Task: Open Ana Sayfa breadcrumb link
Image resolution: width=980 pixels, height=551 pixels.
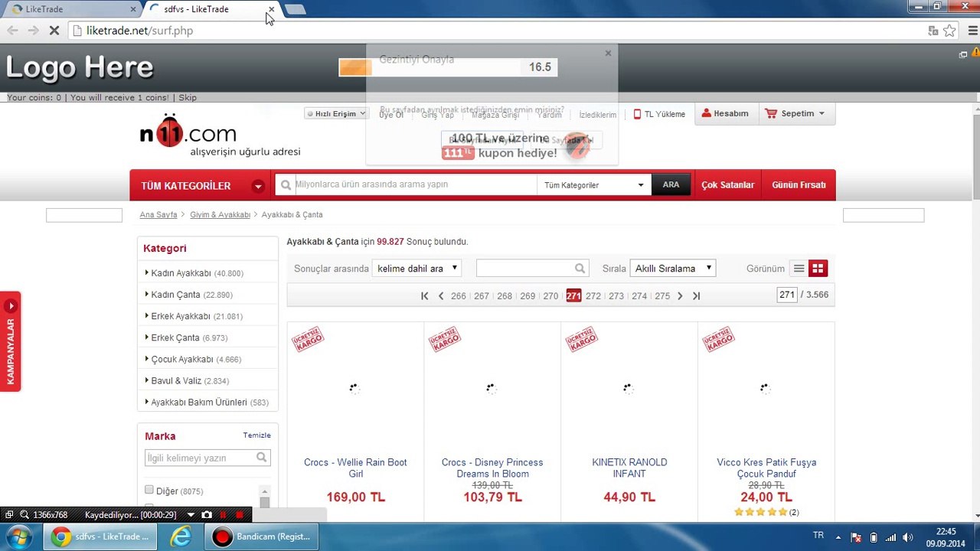Action: pyautogui.click(x=158, y=215)
